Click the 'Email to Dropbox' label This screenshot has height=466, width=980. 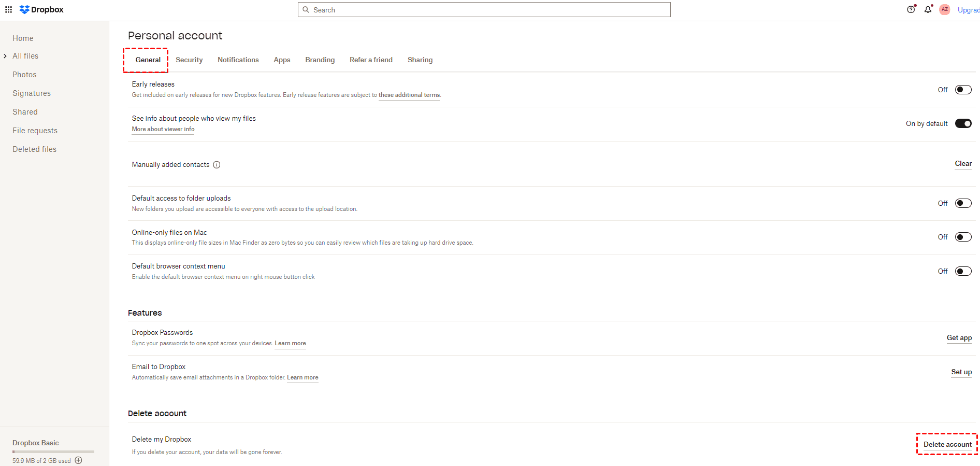click(158, 367)
